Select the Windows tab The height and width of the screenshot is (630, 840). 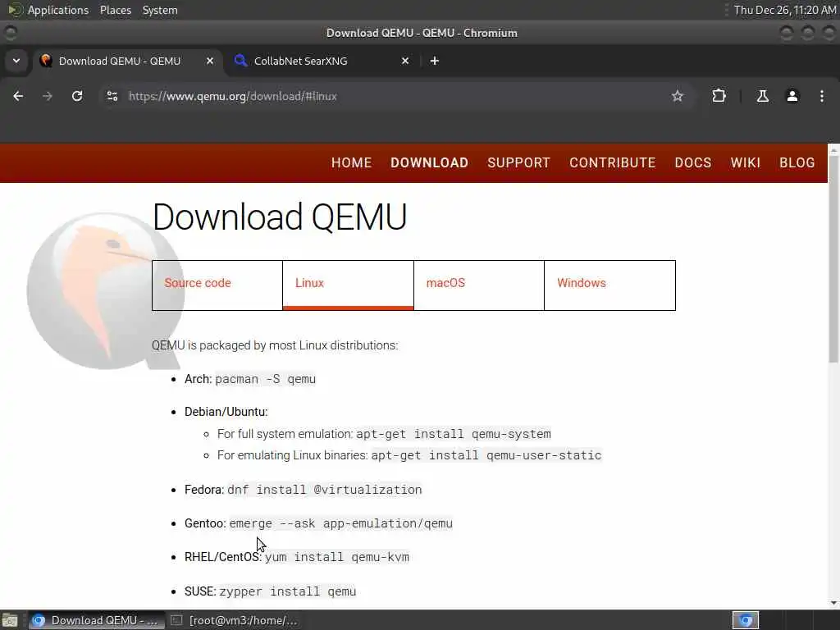609,285
